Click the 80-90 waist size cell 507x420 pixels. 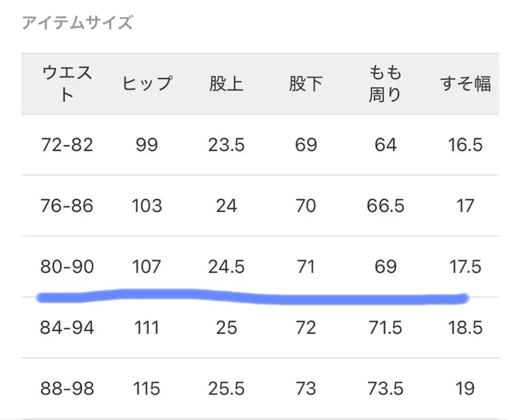(x=67, y=267)
